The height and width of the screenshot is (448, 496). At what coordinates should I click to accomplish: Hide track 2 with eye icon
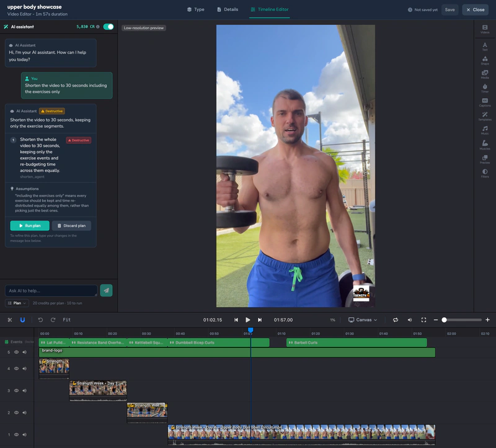(17, 413)
